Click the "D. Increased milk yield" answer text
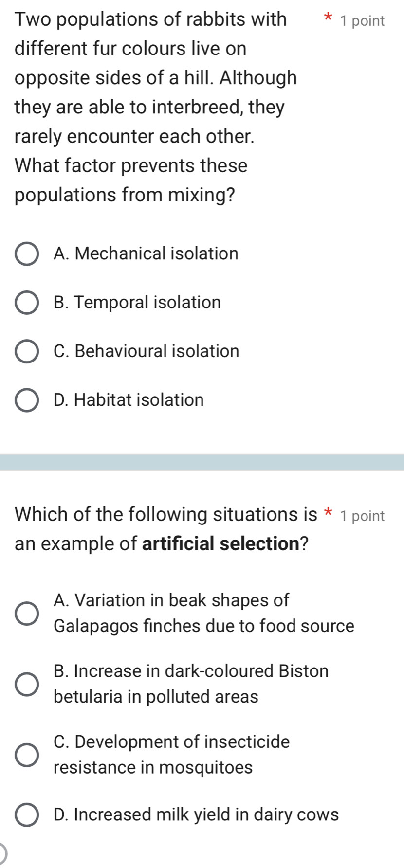404x868 pixels. click(196, 814)
